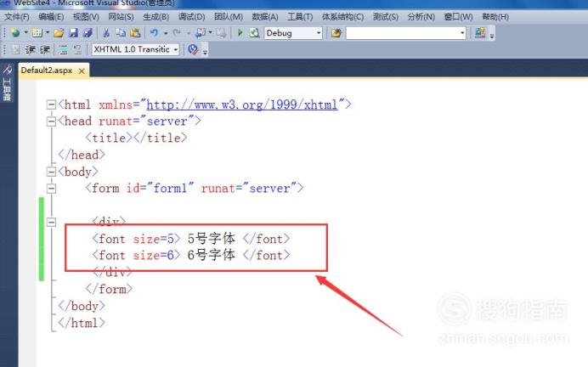The height and width of the screenshot is (367, 588).
Task: Open the 团队(M) menu
Action: (x=229, y=17)
